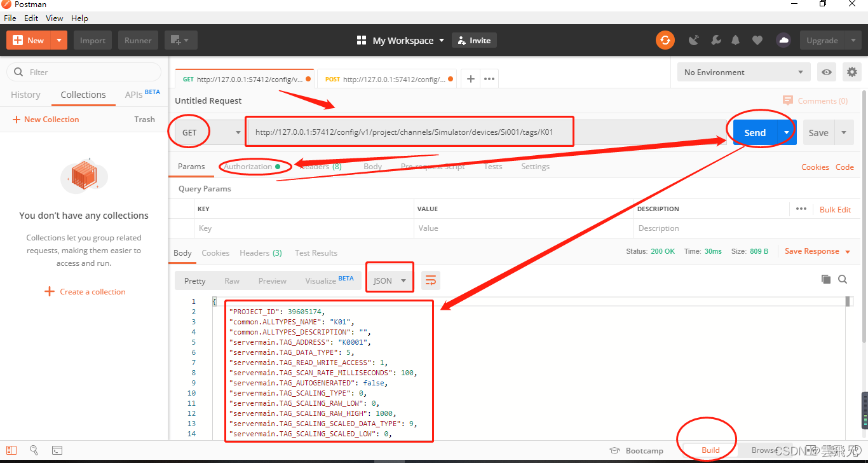Viewport: 868px width, 463px height.
Task: Search the response body icon
Action: pyautogui.click(x=843, y=279)
